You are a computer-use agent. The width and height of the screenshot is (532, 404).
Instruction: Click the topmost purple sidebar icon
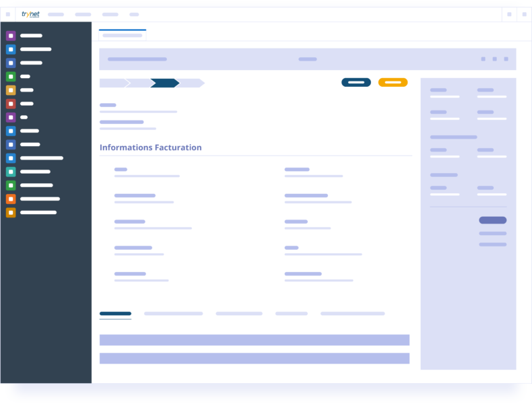tap(11, 36)
